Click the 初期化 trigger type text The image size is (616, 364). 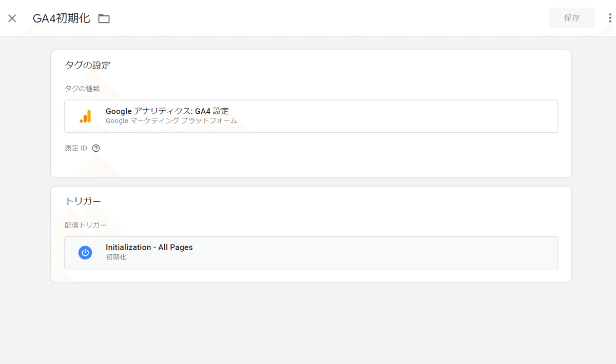click(x=116, y=257)
